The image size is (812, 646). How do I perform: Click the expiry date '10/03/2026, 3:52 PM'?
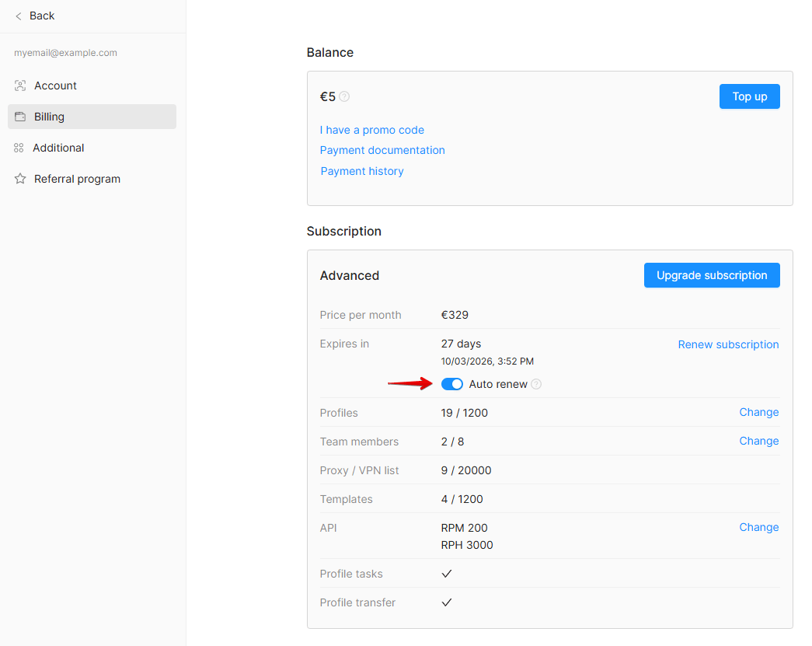[x=487, y=361]
